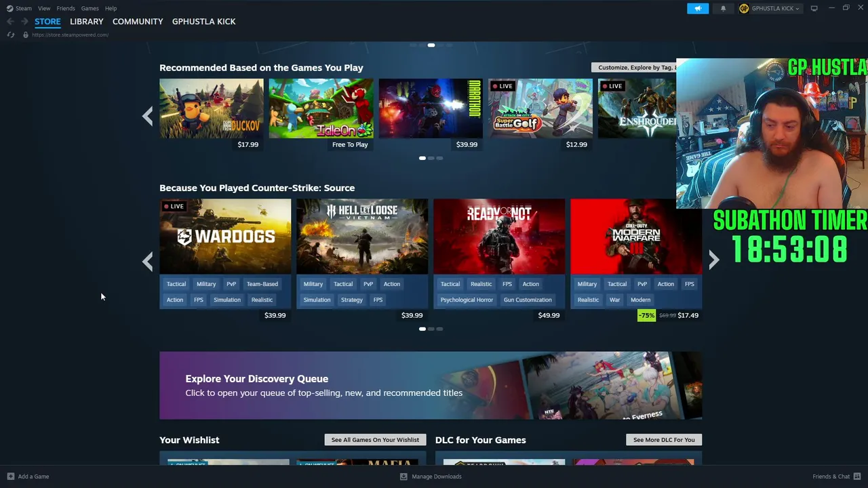Click See All Games On Your Wishlist

[375, 440]
